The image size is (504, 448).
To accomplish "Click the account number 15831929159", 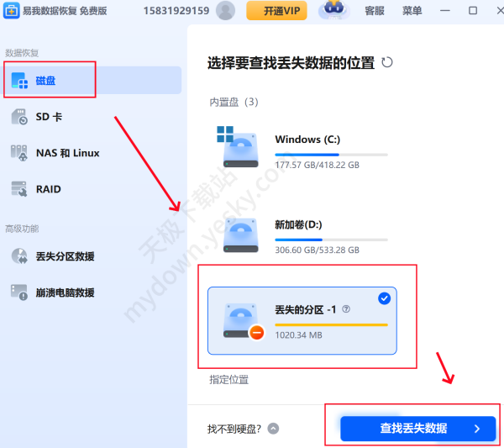I will (175, 11).
